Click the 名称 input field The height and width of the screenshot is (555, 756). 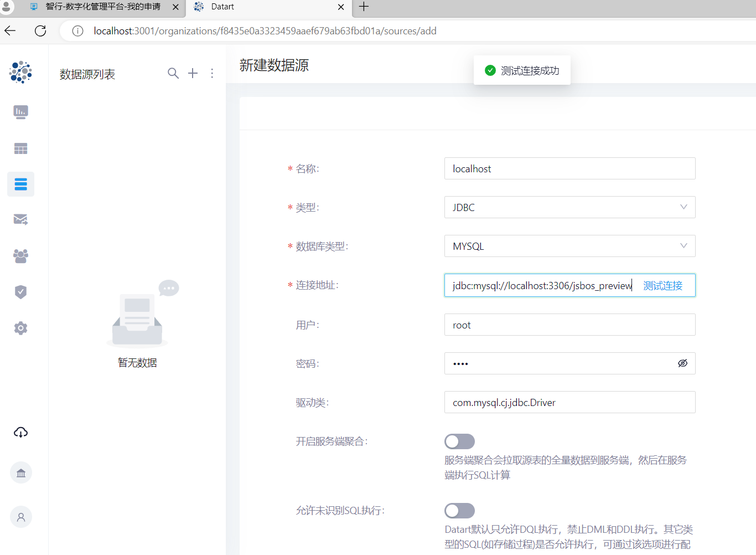569,168
